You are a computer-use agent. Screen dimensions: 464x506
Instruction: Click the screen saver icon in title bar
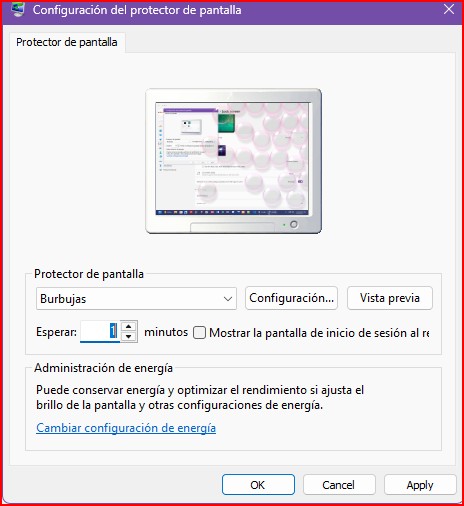pyautogui.click(x=17, y=10)
